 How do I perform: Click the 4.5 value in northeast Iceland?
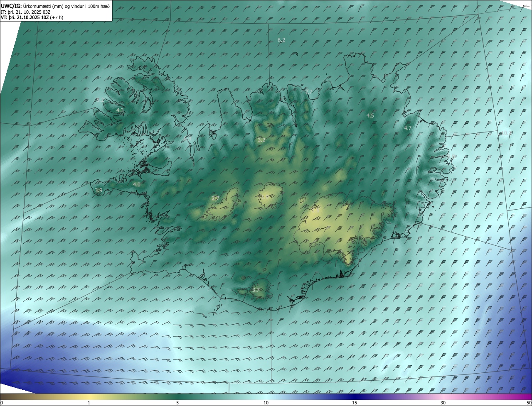pos(370,116)
